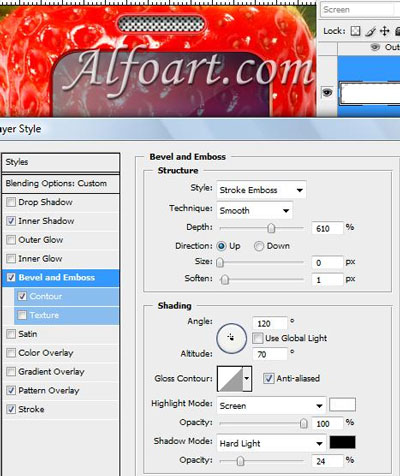Open the Style dropdown showing Stroke Emboss
Viewport: 400px width, 476px height.
[x=261, y=190]
